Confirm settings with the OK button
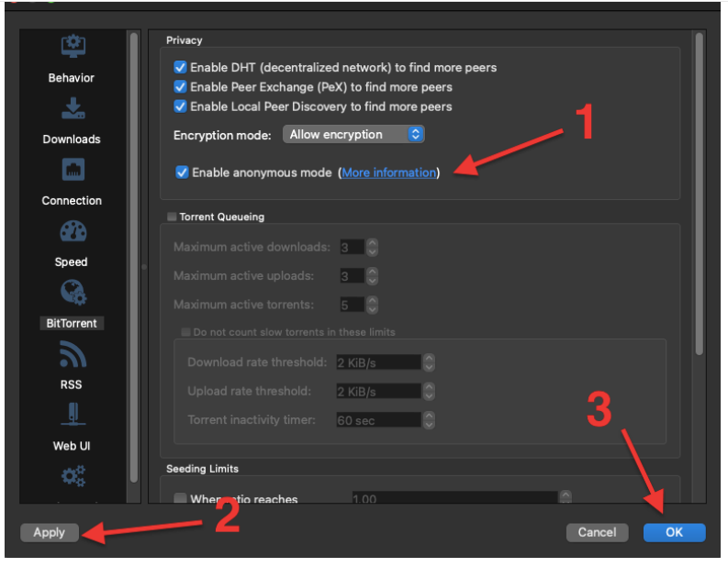The image size is (728, 567). [674, 532]
